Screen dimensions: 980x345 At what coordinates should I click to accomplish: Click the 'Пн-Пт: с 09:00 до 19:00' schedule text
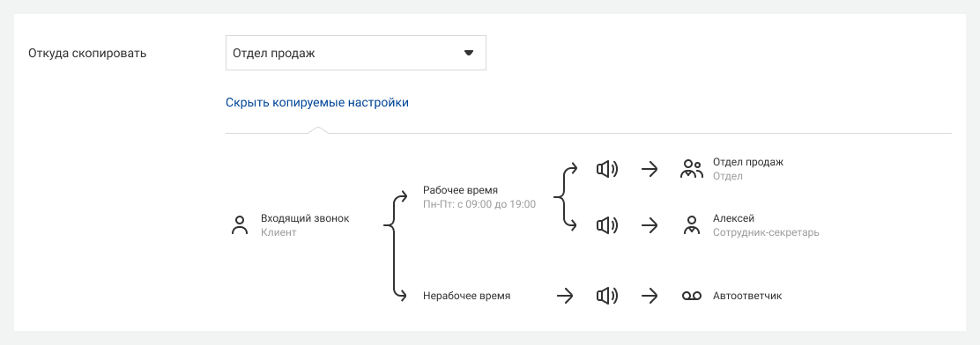tap(479, 204)
